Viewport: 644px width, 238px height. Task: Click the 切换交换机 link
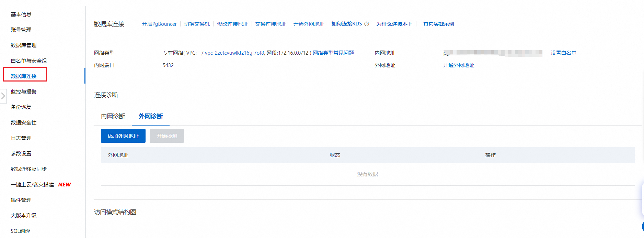click(197, 24)
